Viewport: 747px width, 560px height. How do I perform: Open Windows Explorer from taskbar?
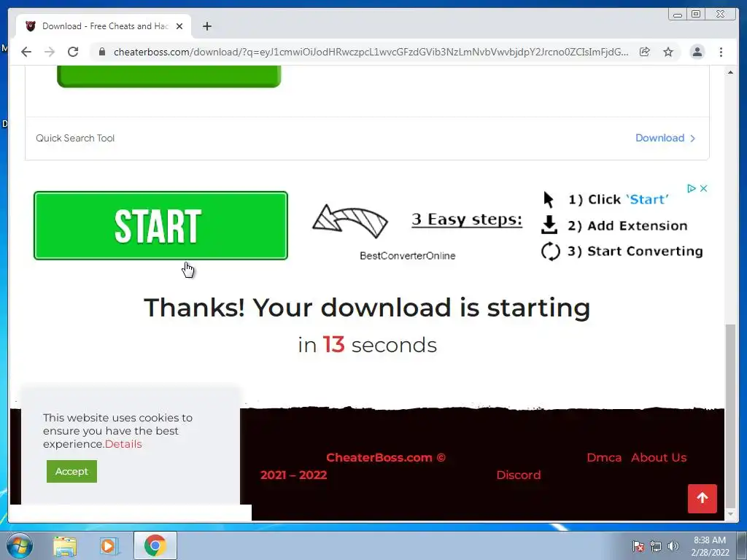point(65,545)
